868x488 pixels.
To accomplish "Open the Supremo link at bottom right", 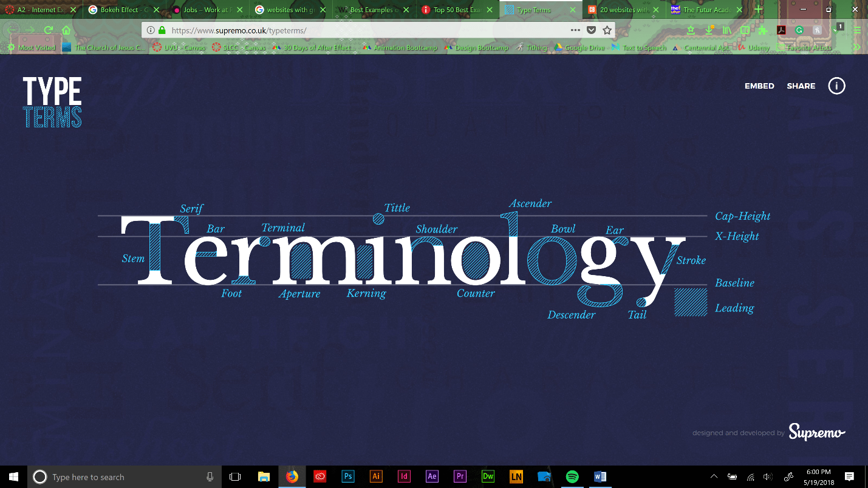I will tap(816, 433).
